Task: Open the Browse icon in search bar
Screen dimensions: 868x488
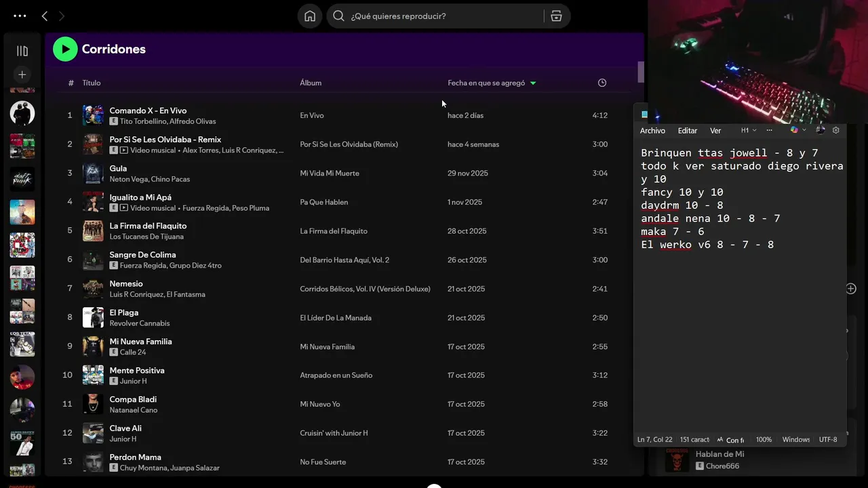Action: [556, 16]
